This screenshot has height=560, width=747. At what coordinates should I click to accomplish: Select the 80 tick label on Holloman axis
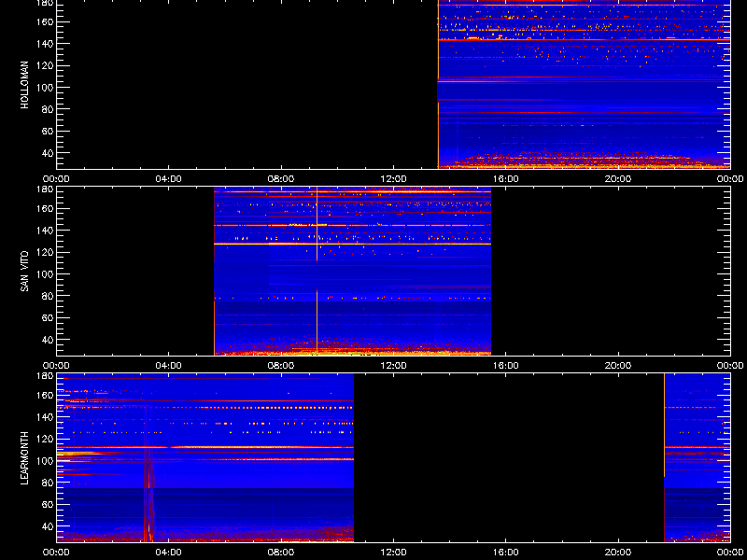point(48,109)
